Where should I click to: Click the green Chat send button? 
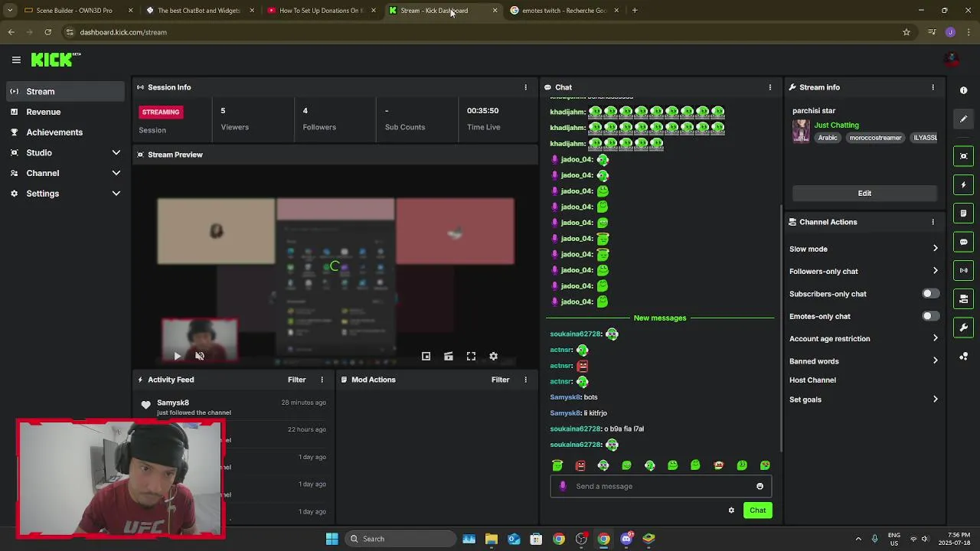coord(757,510)
